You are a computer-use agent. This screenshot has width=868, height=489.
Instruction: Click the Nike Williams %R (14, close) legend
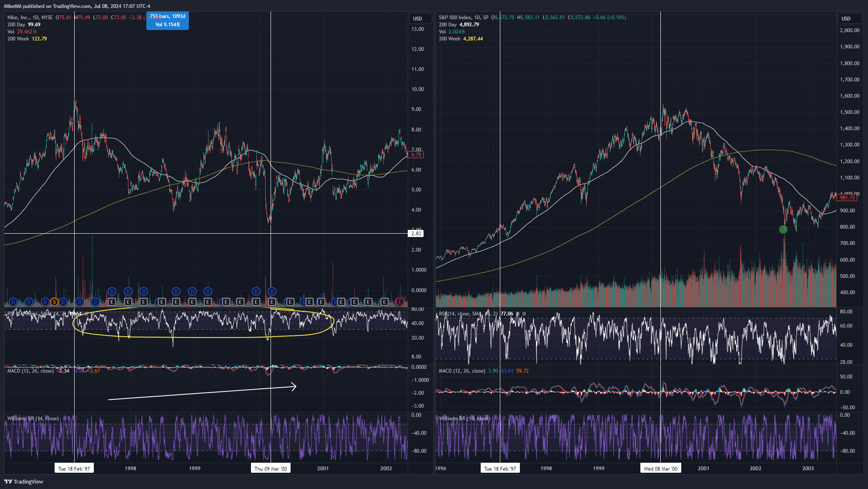point(33,418)
